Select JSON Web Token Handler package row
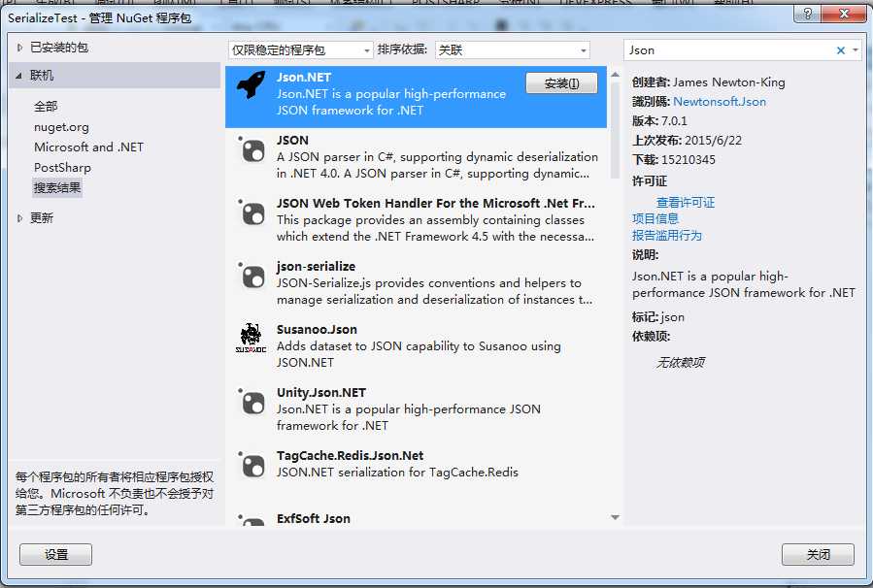873x588 pixels. 416,219
